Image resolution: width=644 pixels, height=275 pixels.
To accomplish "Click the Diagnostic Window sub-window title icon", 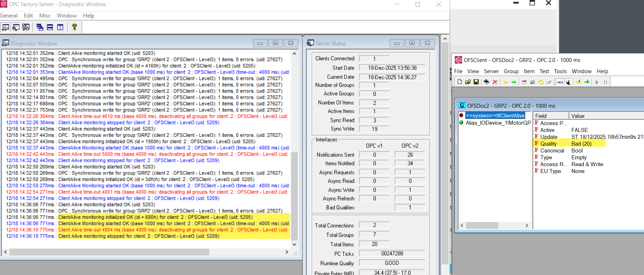I will (5, 43).
